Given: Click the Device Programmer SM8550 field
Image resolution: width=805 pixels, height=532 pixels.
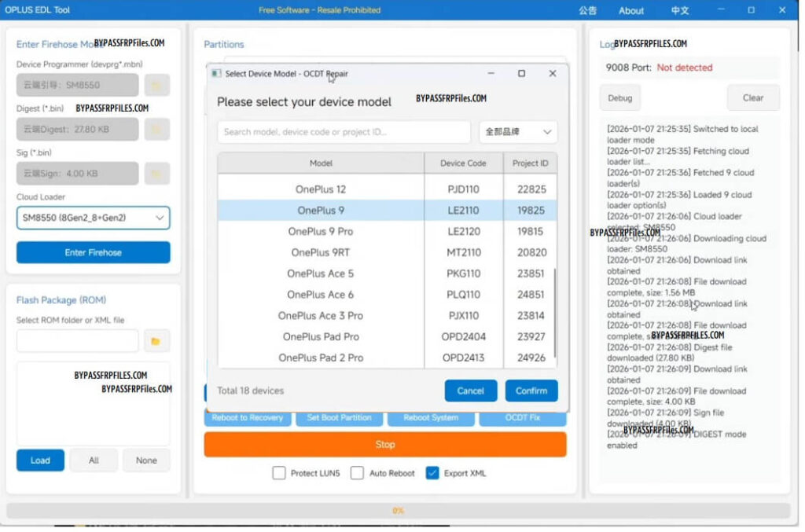Looking at the screenshot, I should click(x=78, y=85).
